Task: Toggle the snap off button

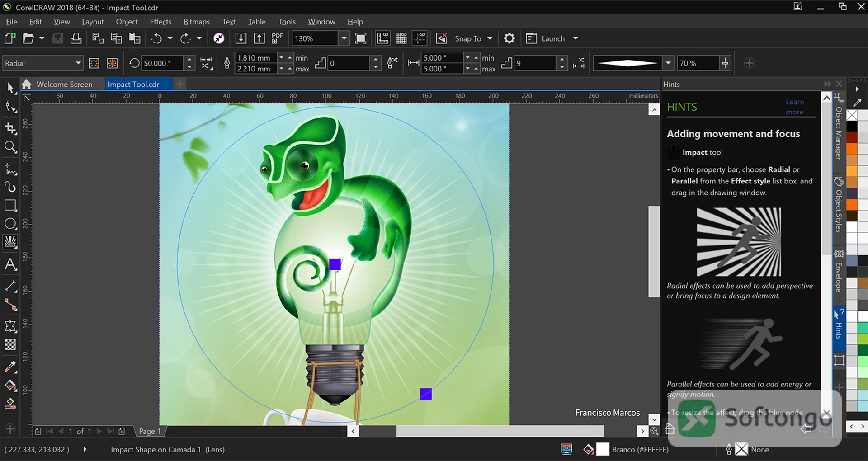Action: [x=442, y=38]
